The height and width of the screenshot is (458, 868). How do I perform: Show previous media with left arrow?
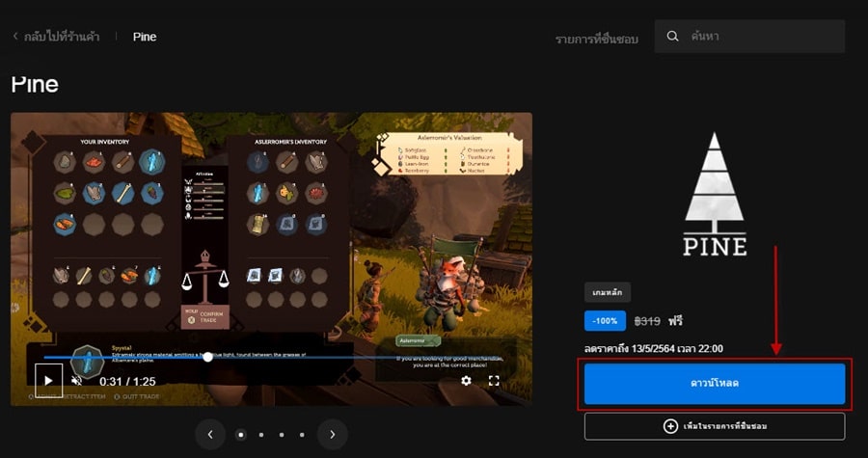pyautogui.click(x=210, y=435)
